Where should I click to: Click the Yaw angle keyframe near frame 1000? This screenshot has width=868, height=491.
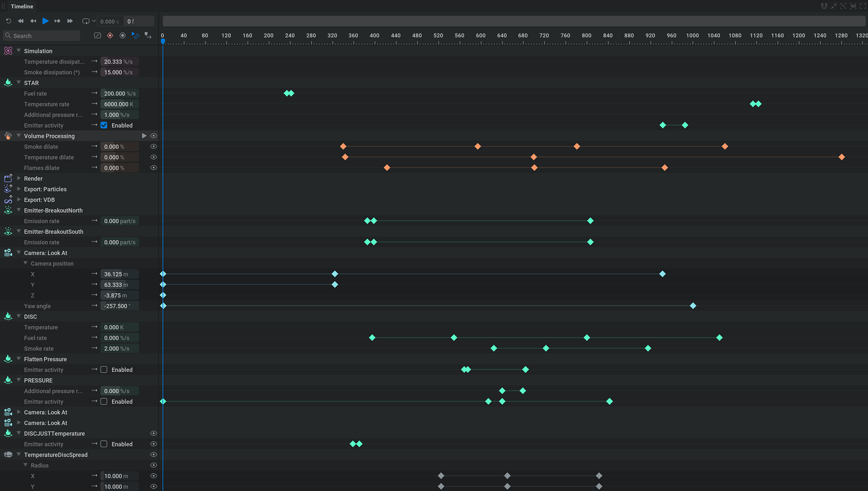[x=693, y=306]
